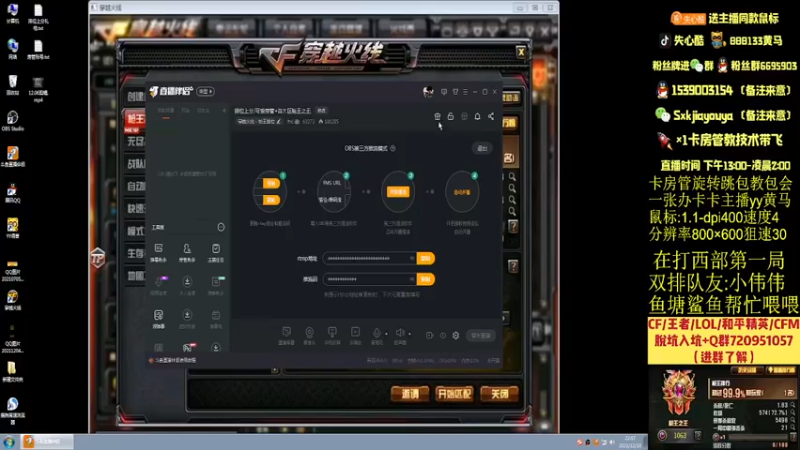This screenshot has width=800, height=450.
Task: Open 12.08 mp4 video file on desktop
Action: 38,89
